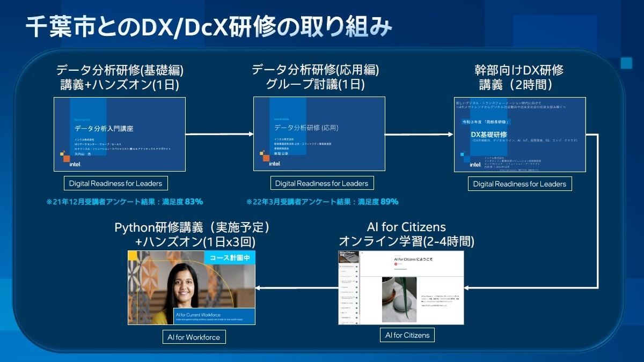This screenshot has height=362, width=644.
Task: Click the text 講義（2時間）
Action: click(x=516, y=84)
